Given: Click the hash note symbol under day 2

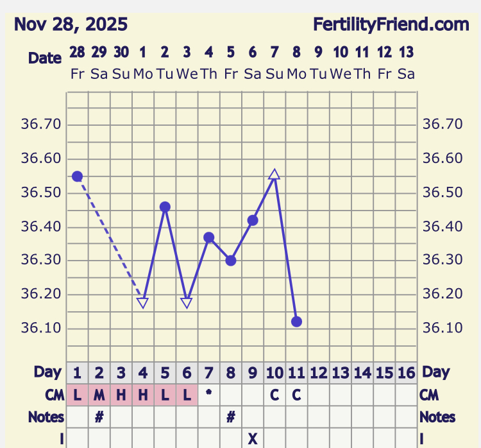Looking at the screenshot, I should [99, 417].
